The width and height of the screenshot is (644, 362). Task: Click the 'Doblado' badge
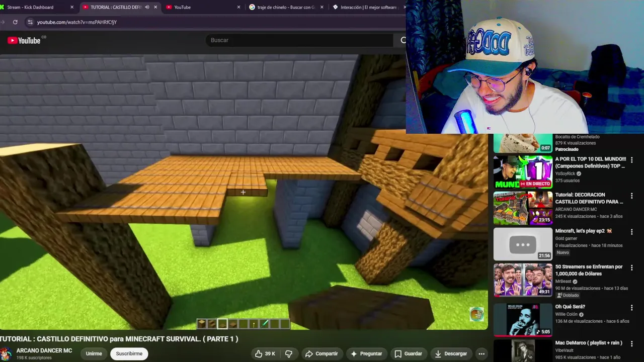point(568,295)
